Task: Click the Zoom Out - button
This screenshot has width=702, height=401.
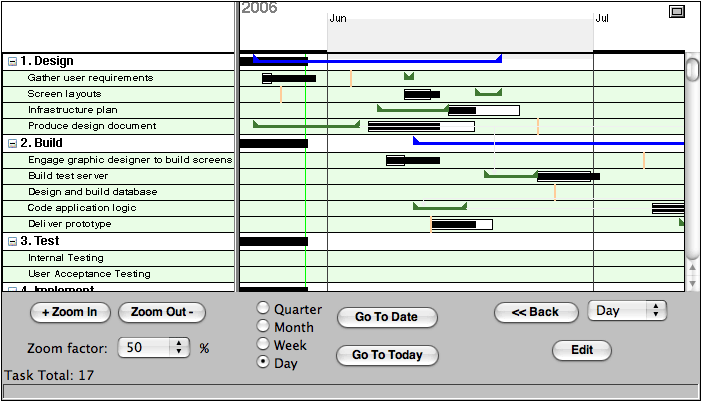Action: pyautogui.click(x=162, y=312)
